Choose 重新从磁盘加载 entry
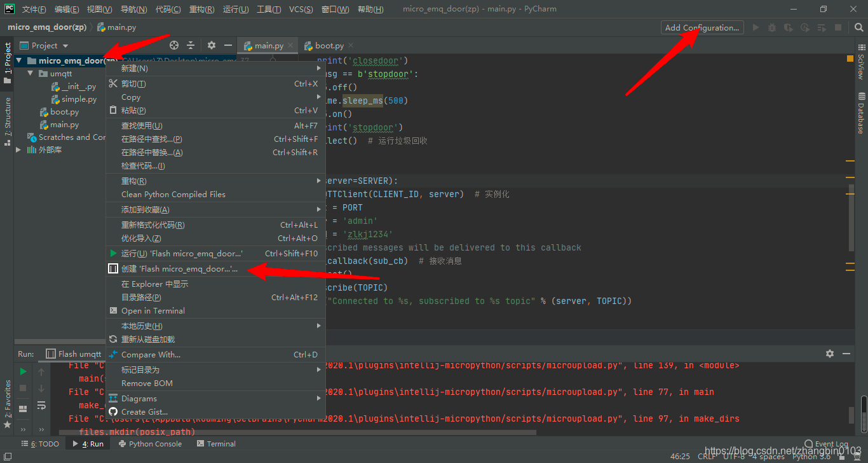This screenshot has width=868, height=463. pos(215,340)
